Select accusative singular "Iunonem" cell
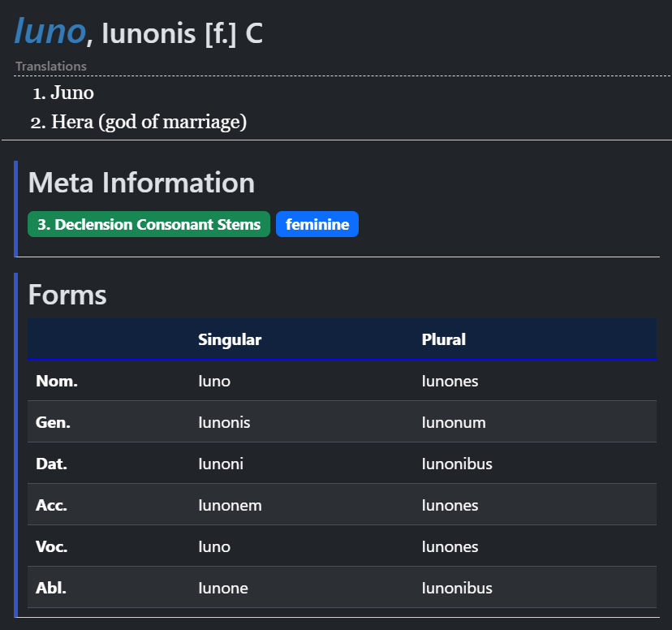 (230, 505)
